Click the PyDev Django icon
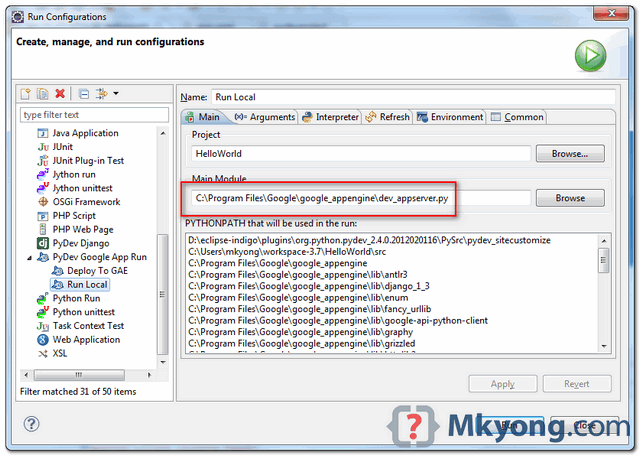640x456 pixels. [x=42, y=243]
